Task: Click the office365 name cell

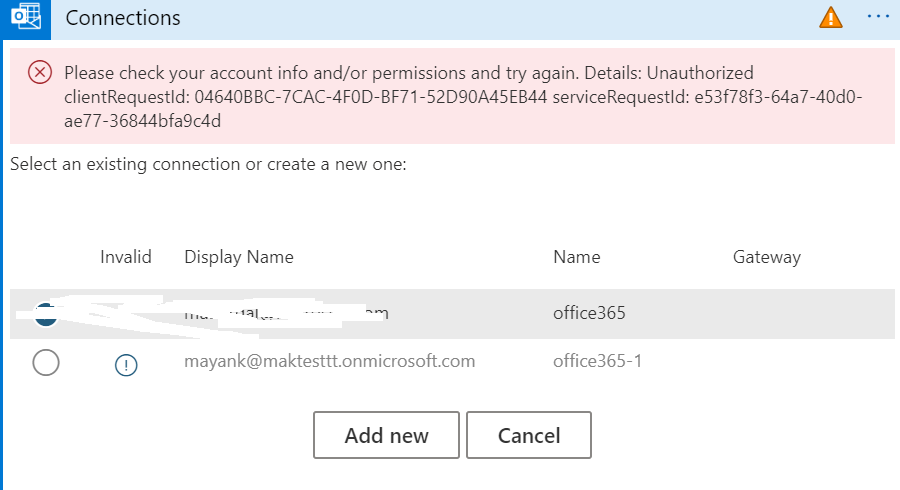Action: pyautogui.click(x=589, y=313)
